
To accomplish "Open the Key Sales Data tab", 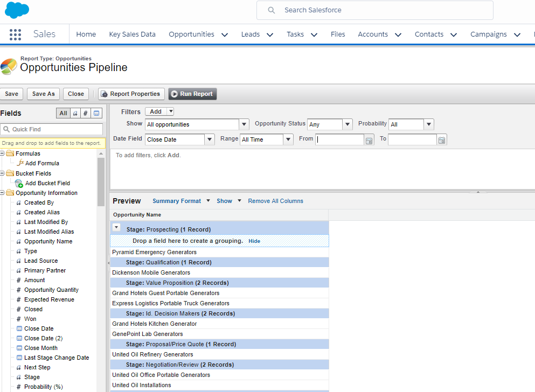I will tap(132, 34).
